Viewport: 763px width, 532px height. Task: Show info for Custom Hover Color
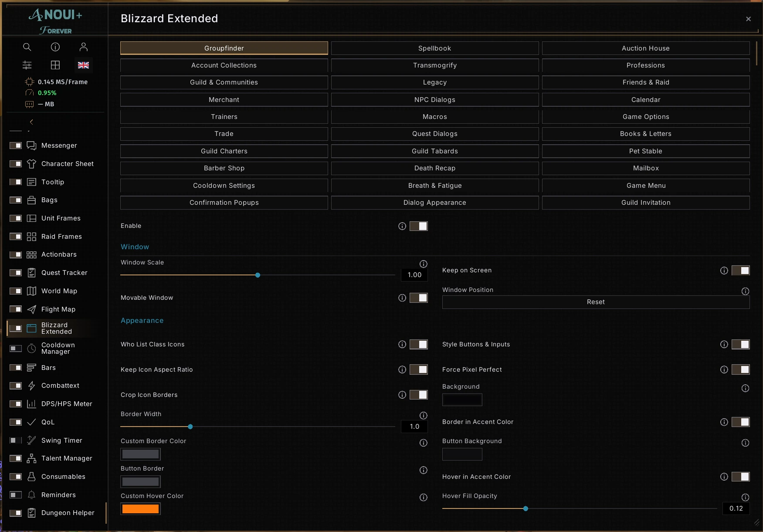click(x=423, y=498)
